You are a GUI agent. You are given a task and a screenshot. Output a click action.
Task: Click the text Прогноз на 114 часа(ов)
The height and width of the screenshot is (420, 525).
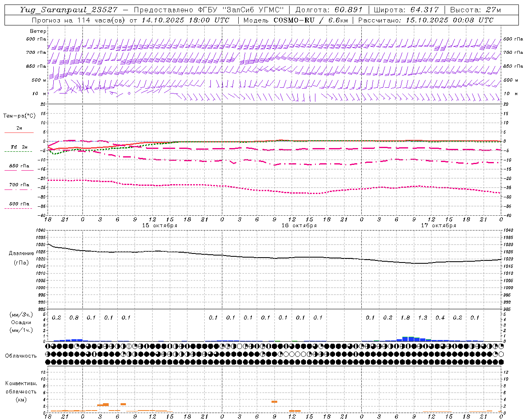[x=78, y=20]
